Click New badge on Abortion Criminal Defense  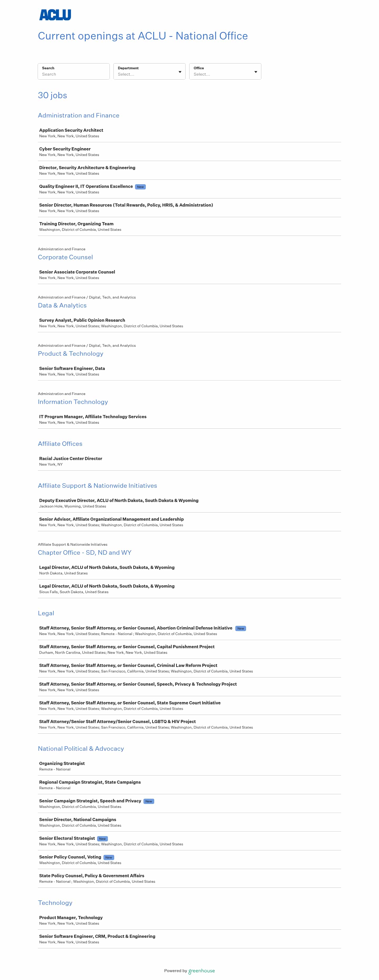pyautogui.click(x=241, y=628)
